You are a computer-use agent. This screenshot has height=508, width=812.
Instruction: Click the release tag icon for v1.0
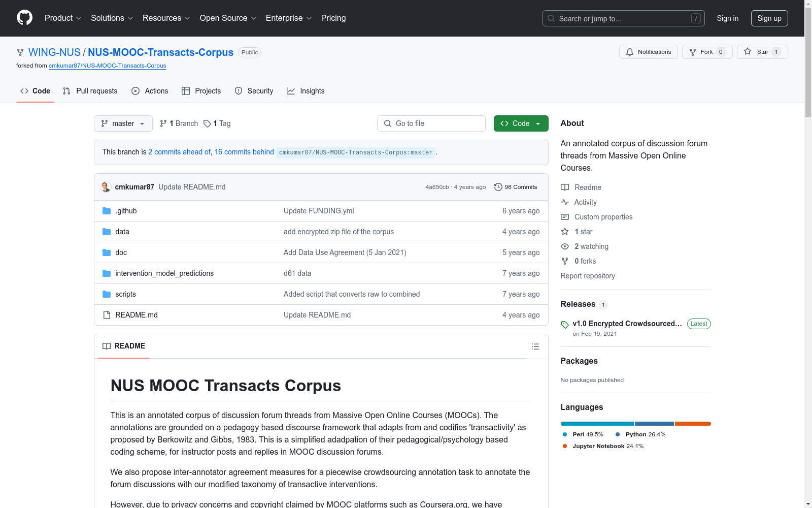click(565, 325)
